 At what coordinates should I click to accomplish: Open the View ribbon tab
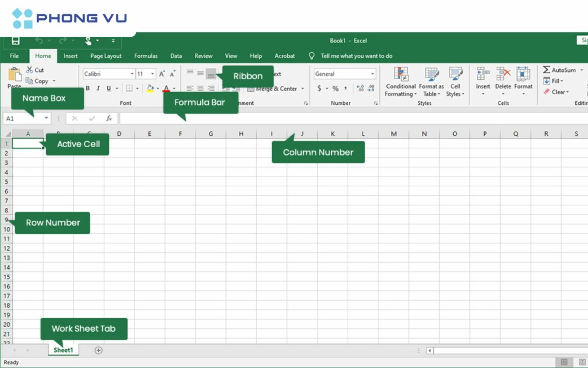click(231, 56)
